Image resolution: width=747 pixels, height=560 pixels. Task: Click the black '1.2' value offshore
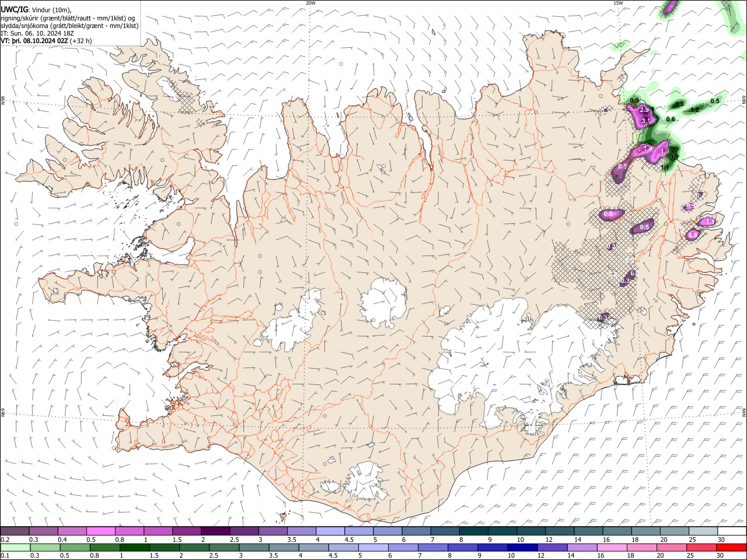pyautogui.click(x=694, y=110)
